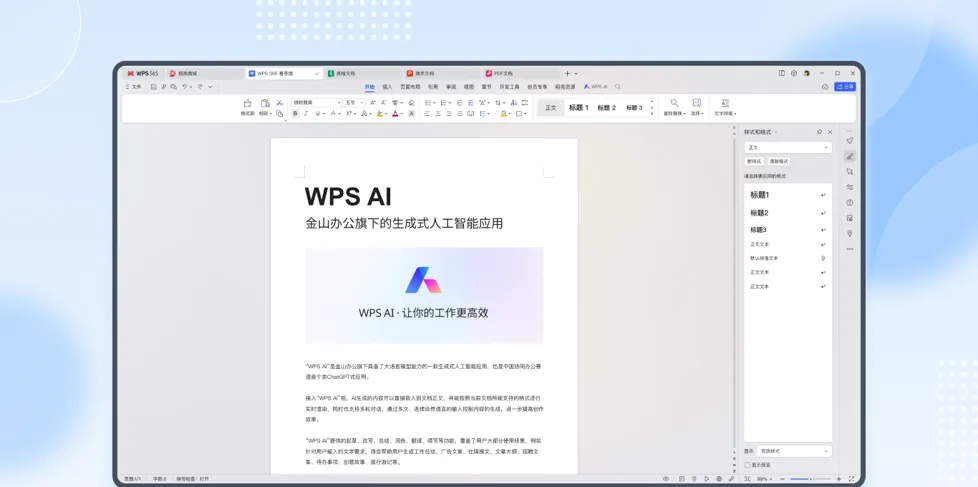
Task: Click the clear formatting eraser icon
Action: pyautogui.click(x=411, y=102)
